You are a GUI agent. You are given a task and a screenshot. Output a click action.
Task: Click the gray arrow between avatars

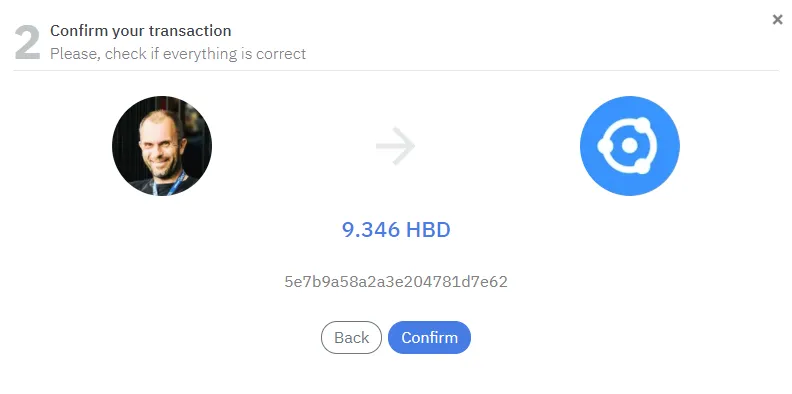point(395,145)
